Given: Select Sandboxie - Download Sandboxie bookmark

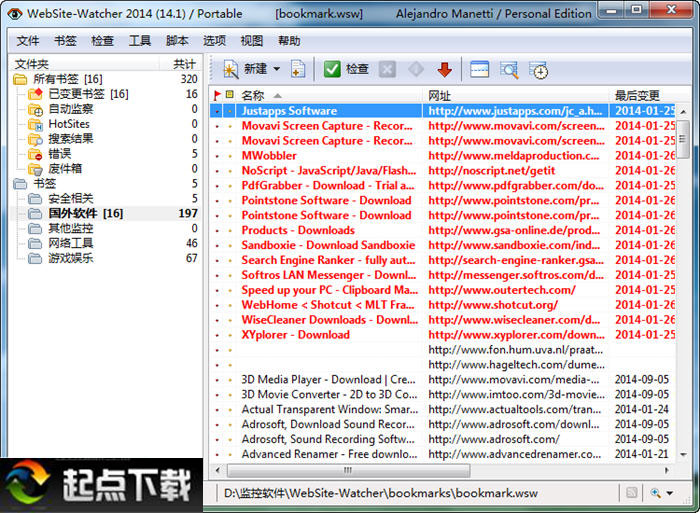Looking at the screenshot, I should [328, 245].
